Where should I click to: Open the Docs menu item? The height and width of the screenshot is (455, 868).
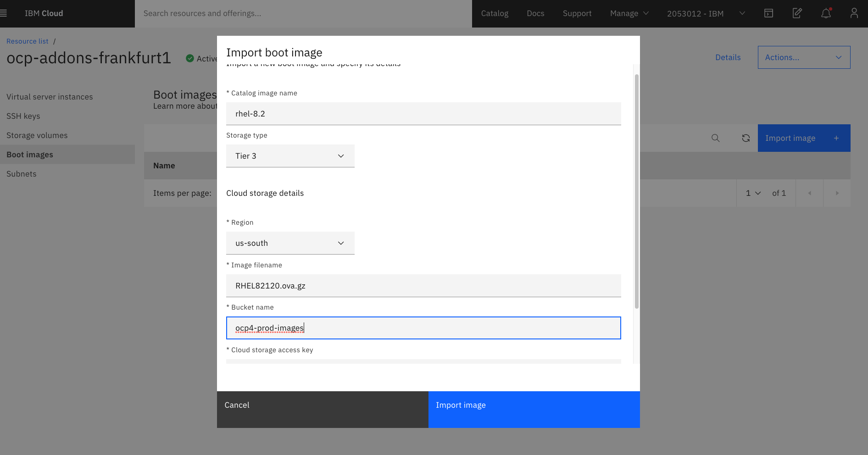click(535, 13)
